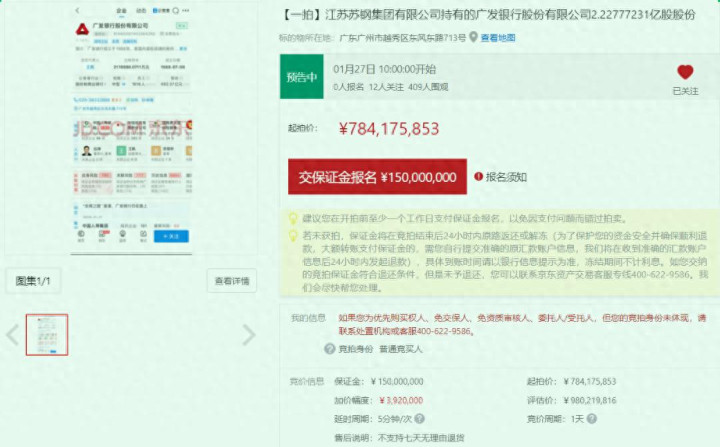The height and width of the screenshot is (447, 720).
Task: Click the first lightbulb tip icon
Action: [x=292, y=218]
